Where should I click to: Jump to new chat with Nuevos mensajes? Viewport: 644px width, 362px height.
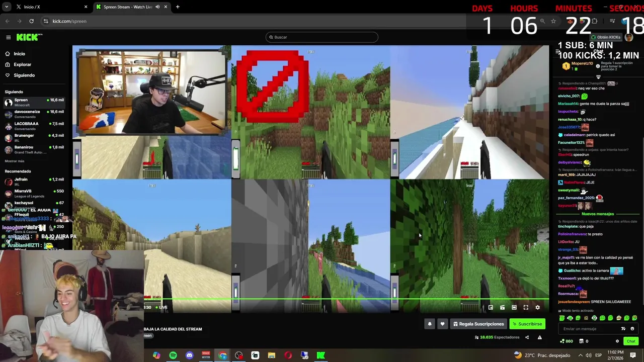tap(598, 214)
